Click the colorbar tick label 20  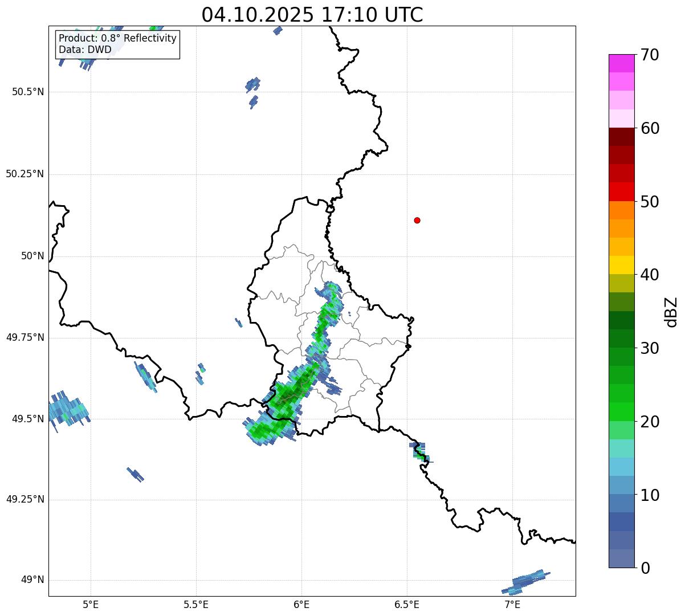(650, 422)
